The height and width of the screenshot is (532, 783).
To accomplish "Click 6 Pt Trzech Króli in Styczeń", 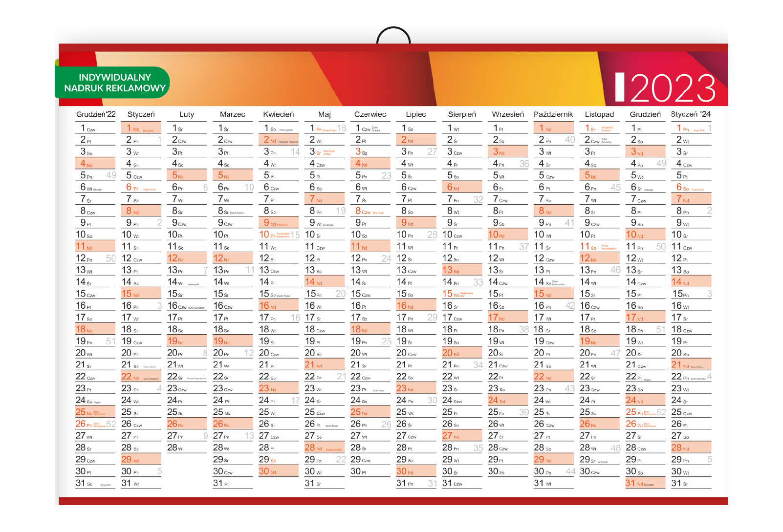I will 141,188.
